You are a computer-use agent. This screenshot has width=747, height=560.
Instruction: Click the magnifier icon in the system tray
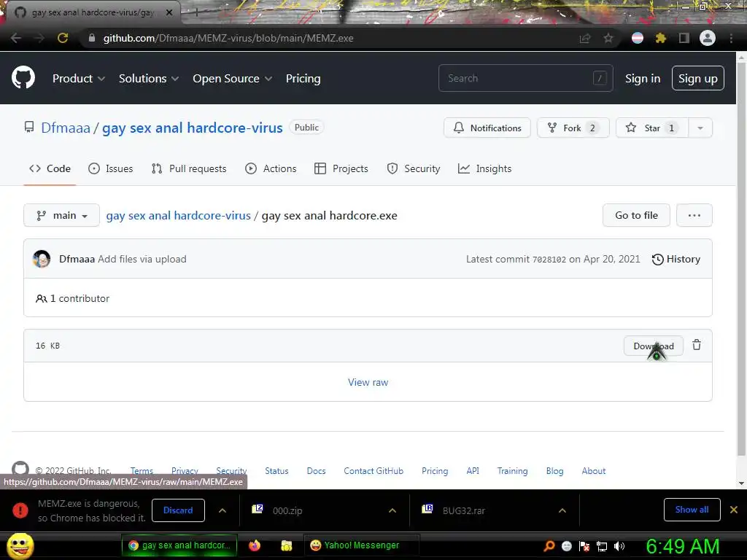549,546
